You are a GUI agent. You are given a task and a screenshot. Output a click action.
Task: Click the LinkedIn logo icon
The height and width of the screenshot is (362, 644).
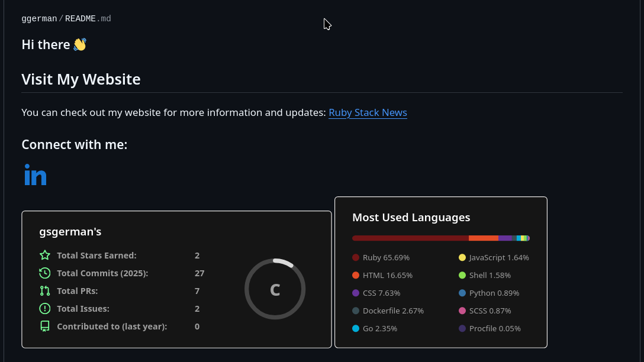[36, 175]
